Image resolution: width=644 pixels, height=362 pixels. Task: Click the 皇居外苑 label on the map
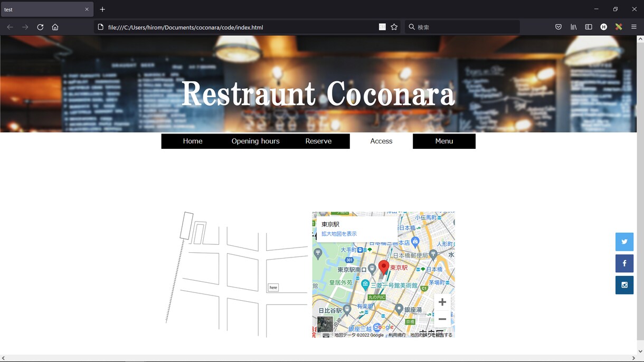click(x=340, y=283)
